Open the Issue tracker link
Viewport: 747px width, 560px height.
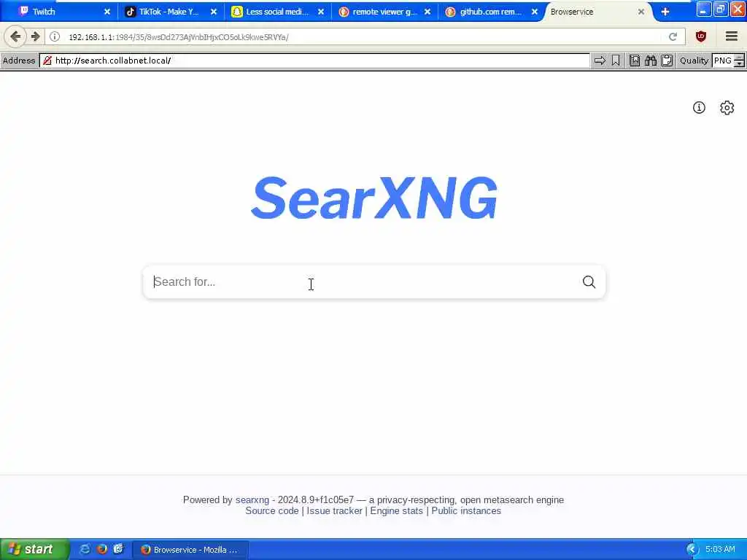334,511
